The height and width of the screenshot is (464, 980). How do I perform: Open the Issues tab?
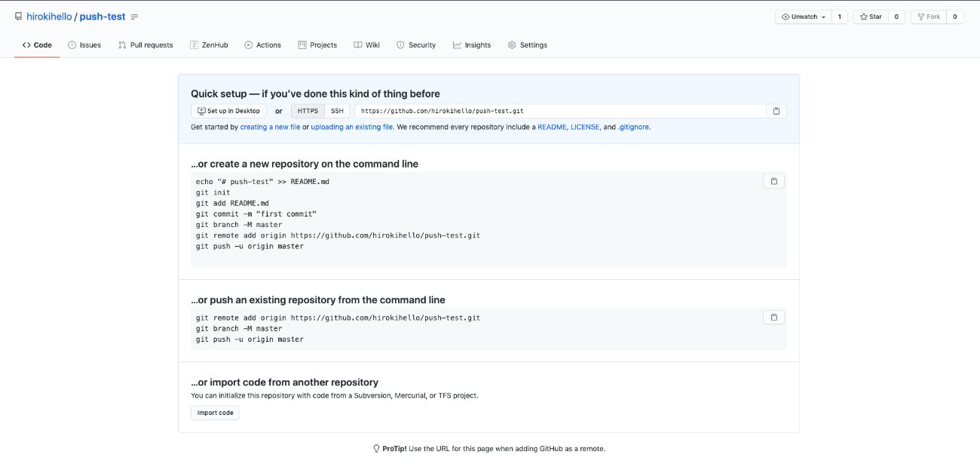tap(84, 45)
